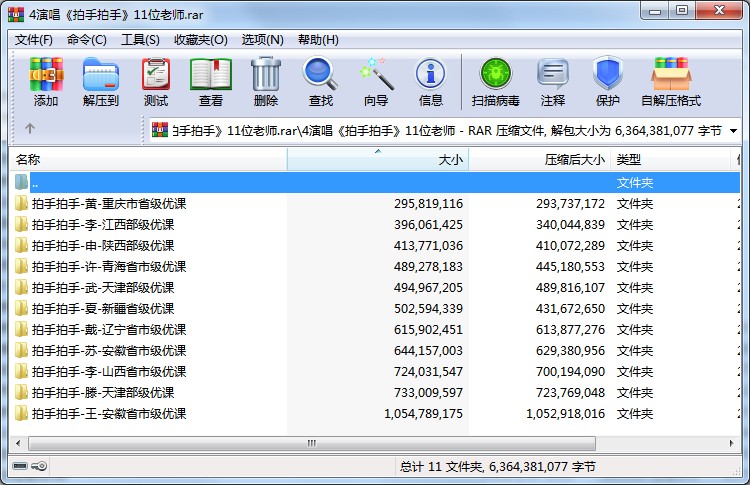Screen dimensions: 750x485
Task: Click the 查找 (Find) magnifier icon
Action: [320, 75]
